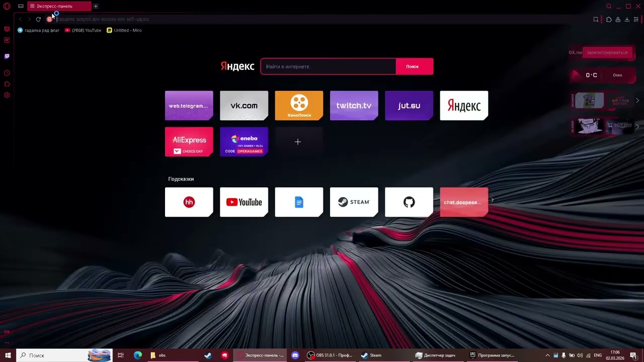This screenshot has height=362, width=644.
Task: Open a new tab with plus button
Action: click(96, 6)
